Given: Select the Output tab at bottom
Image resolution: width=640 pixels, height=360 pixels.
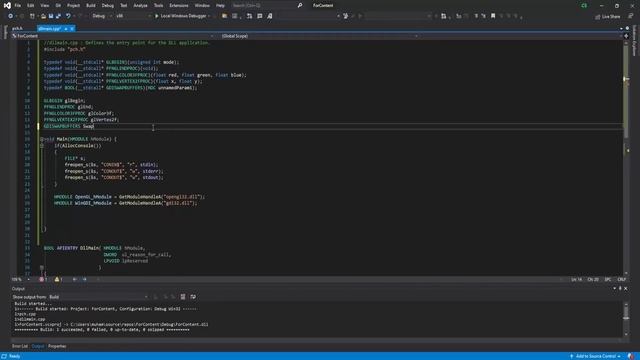Looking at the screenshot, I should (38, 346).
